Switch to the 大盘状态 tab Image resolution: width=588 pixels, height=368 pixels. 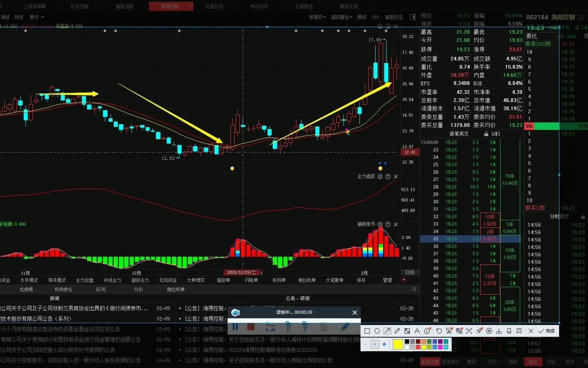(x=214, y=6)
